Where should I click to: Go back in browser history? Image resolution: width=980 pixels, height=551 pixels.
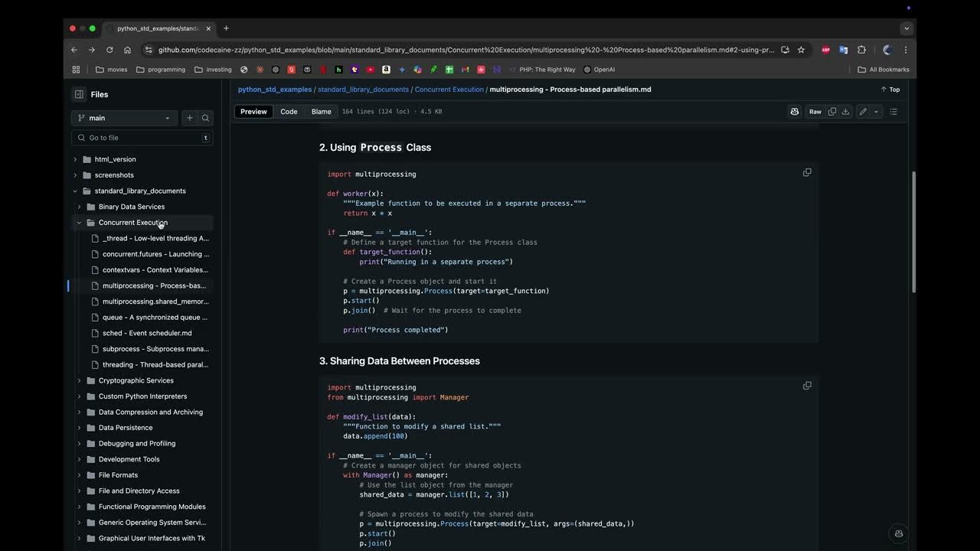(x=74, y=50)
